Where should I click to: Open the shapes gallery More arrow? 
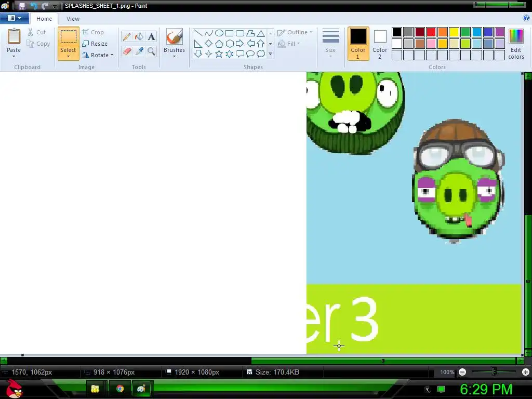click(270, 54)
